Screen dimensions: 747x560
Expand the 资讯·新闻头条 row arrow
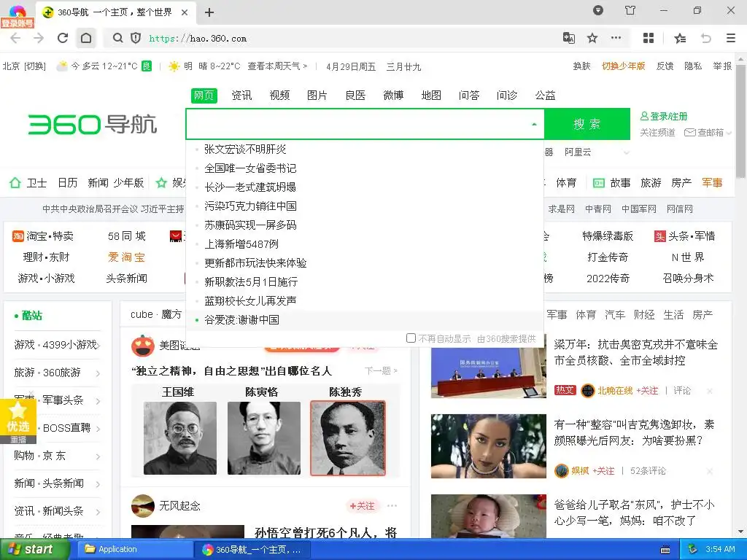[98, 512]
